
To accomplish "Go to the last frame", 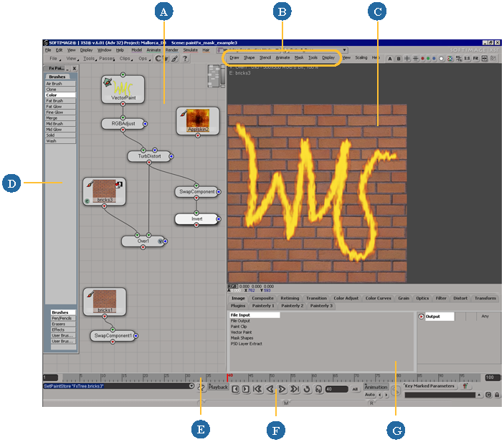I will pyautogui.click(x=295, y=389).
